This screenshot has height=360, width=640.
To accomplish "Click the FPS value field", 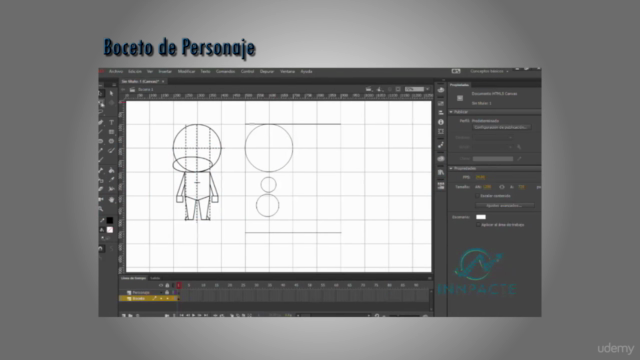I will pos(480,177).
